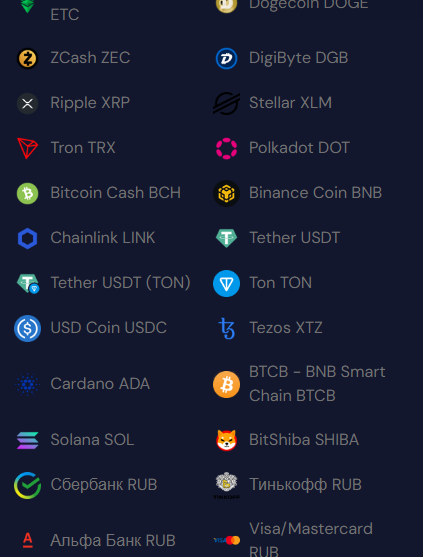The height and width of the screenshot is (558, 423).
Task: Choose Сбербанк RUB payment option
Action: (x=85, y=485)
